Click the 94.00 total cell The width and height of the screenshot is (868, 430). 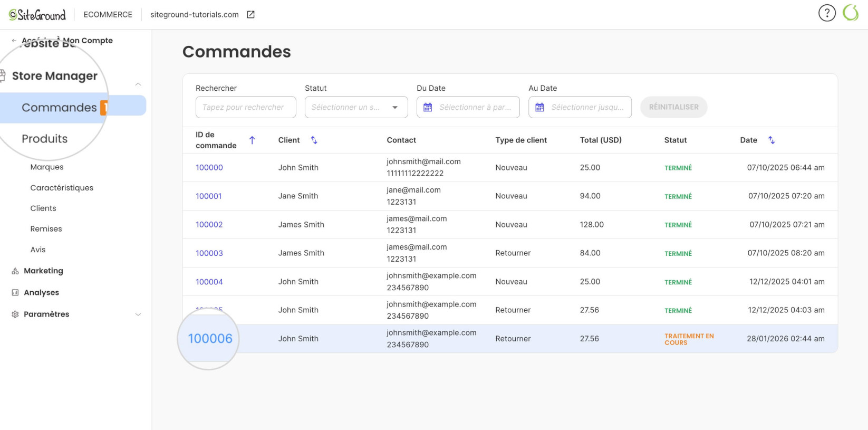click(x=590, y=196)
